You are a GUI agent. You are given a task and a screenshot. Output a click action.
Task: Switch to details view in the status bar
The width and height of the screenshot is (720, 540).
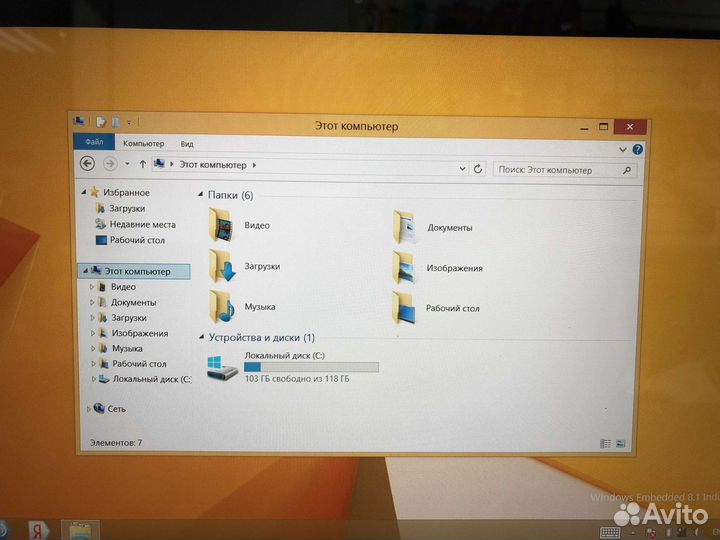[x=605, y=444]
